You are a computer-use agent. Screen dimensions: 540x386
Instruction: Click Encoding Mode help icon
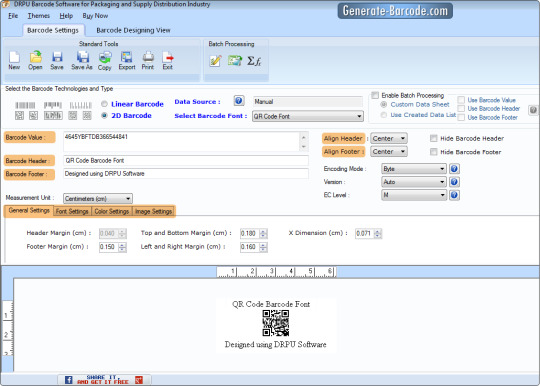454,169
